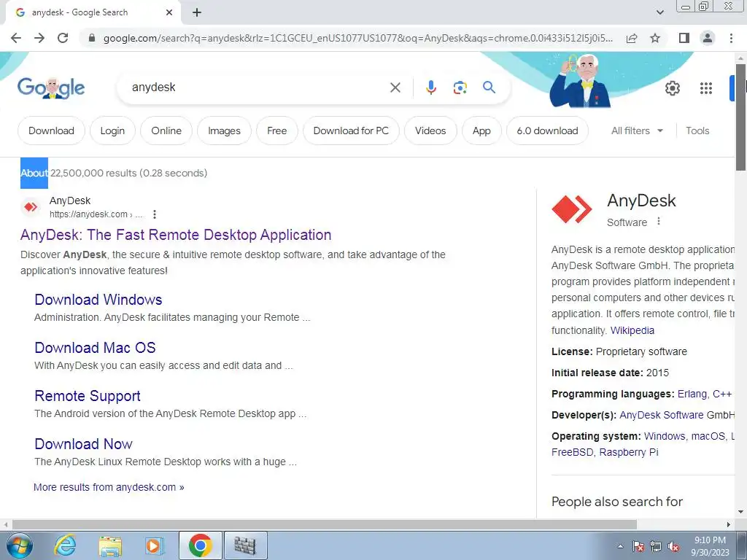Switch to Images results

click(x=224, y=131)
